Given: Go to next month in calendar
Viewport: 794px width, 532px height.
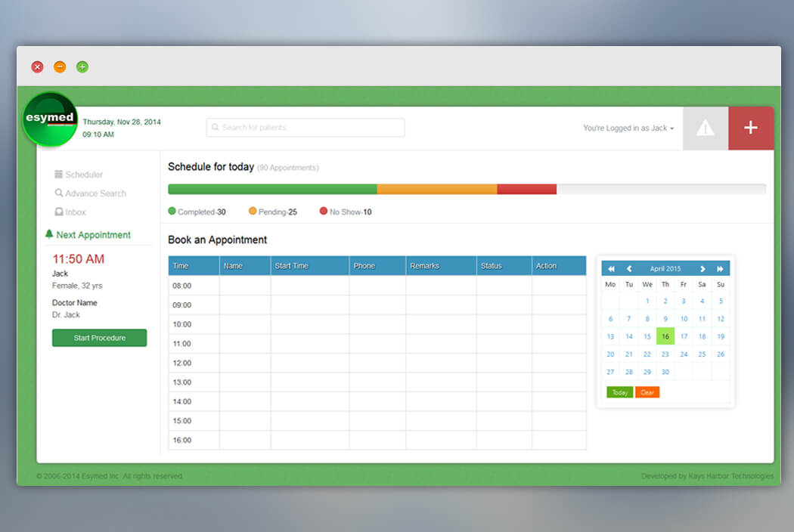Looking at the screenshot, I should [703, 269].
